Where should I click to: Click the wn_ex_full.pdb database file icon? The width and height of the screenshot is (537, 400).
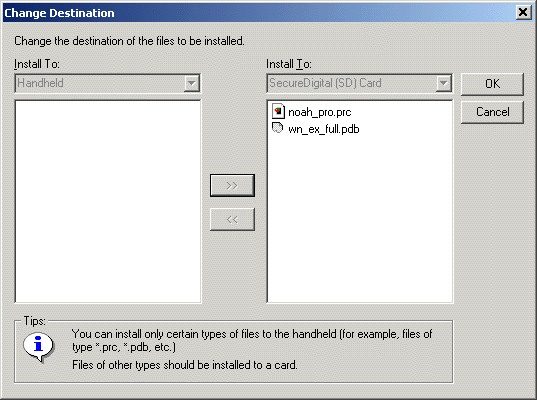point(278,128)
